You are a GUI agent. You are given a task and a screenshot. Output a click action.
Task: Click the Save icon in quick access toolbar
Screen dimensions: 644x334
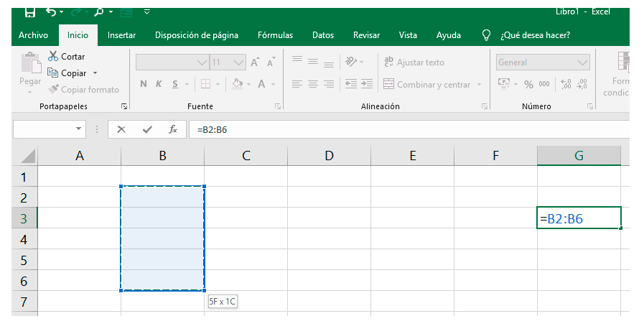coord(29,12)
